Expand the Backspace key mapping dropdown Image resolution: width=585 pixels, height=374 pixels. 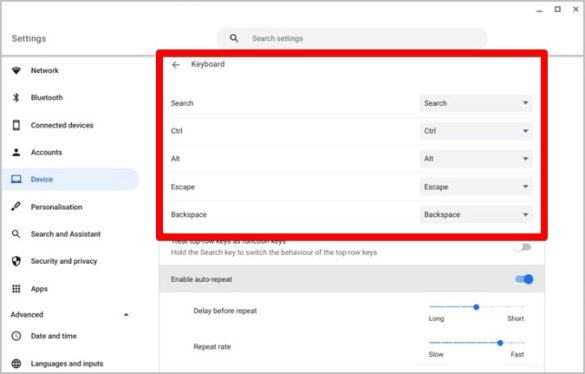point(476,215)
